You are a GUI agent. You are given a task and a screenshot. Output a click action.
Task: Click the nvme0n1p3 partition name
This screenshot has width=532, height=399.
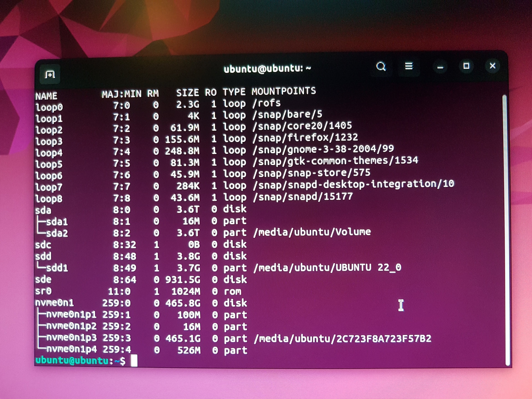pos(71,338)
